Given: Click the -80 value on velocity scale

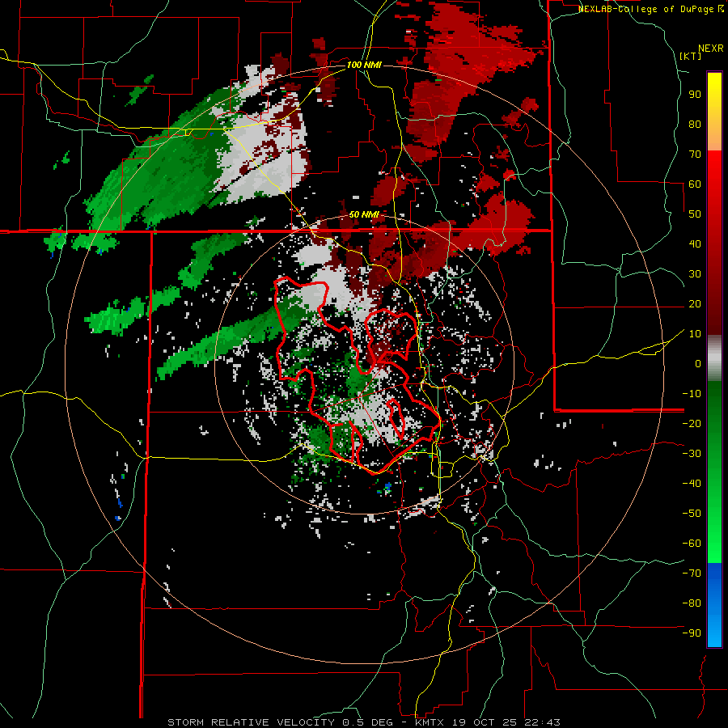Looking at the screenshot, I should [x=692, y=603].
